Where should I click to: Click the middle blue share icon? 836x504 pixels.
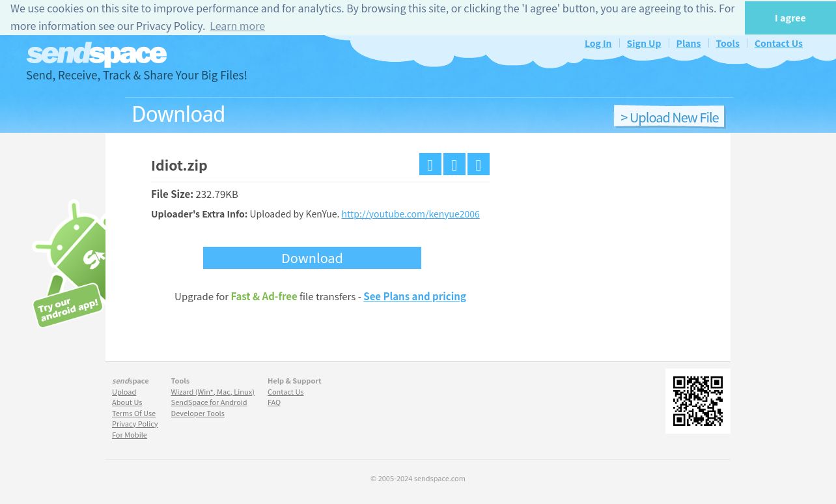click(x=454, y=164)
